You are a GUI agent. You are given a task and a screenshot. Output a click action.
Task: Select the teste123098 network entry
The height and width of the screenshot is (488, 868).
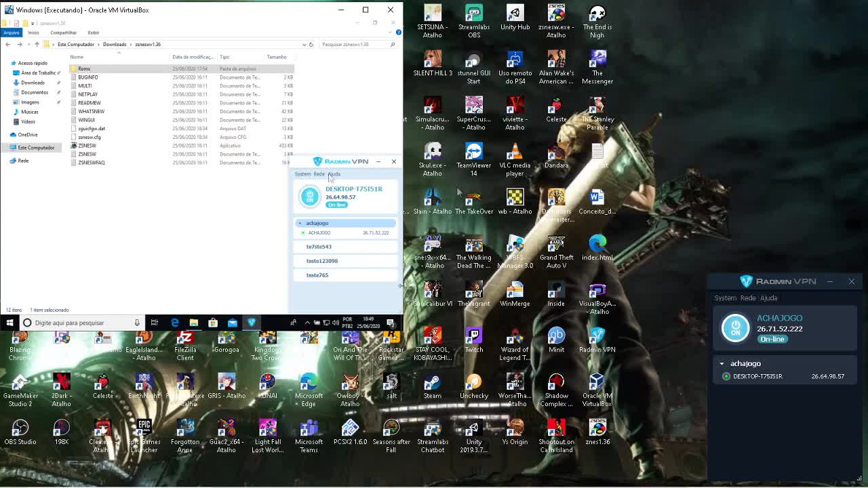pyautogui.click(x=322, y=261)
